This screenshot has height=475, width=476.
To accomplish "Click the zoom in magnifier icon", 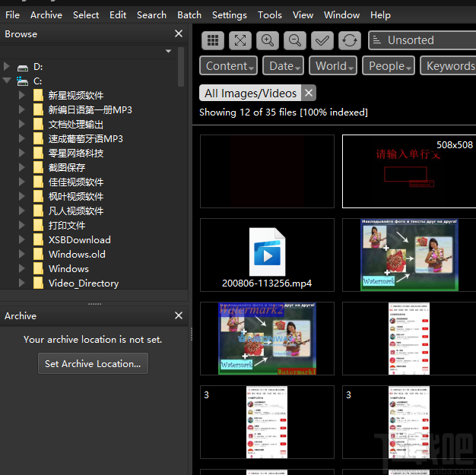I will (268, 40).
